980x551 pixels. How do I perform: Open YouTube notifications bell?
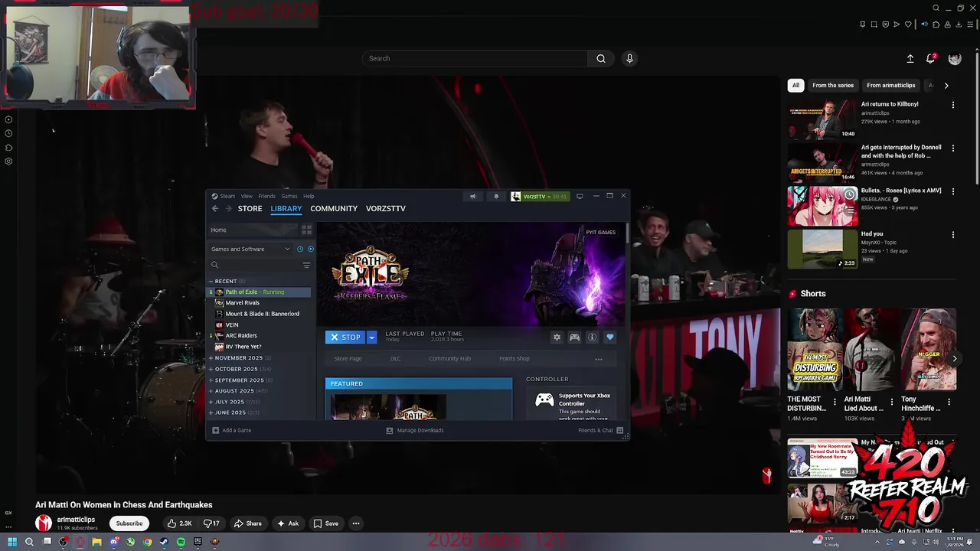point(931,58)
